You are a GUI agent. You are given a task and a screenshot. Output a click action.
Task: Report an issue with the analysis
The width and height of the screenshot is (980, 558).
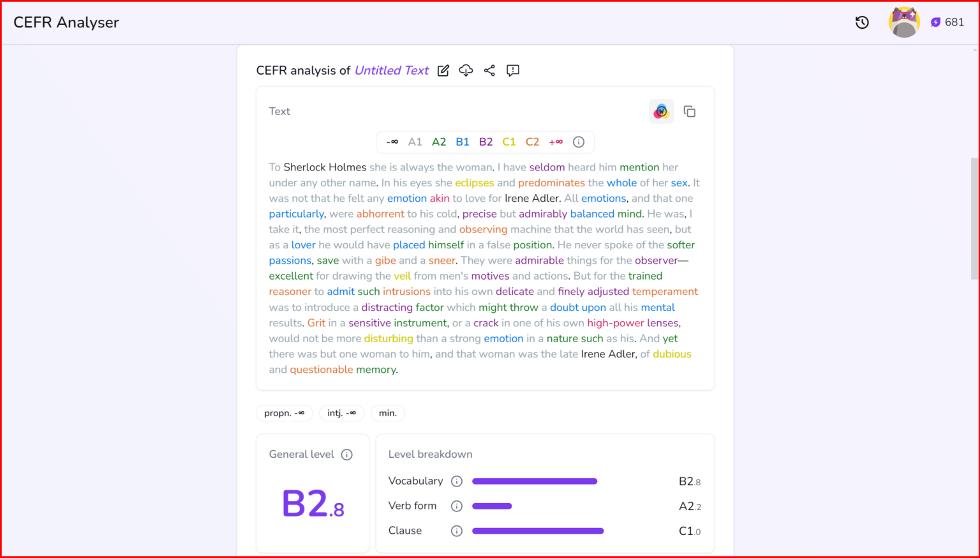513,70
